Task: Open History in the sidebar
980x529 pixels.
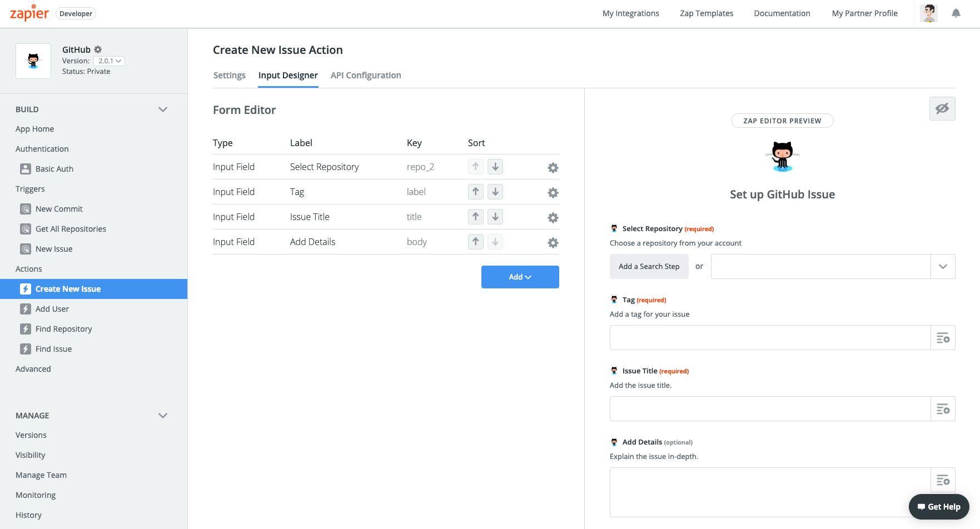Action: (x=29, y=515)
